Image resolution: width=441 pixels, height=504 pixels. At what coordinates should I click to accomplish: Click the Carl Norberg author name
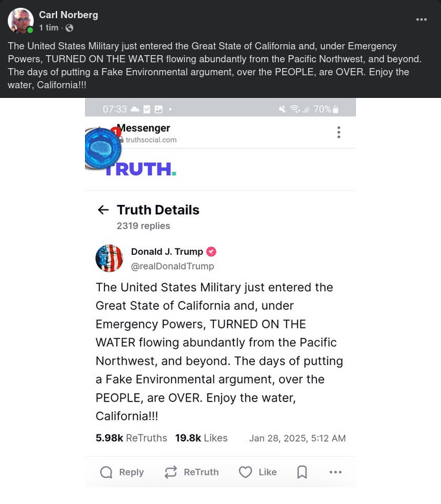tap(68, 15)
